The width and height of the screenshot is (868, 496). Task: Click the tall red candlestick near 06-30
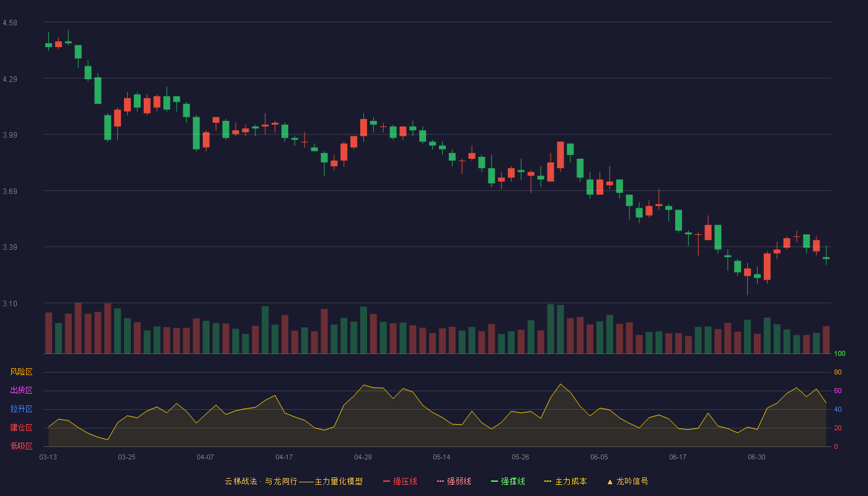(x=767, y=267)
